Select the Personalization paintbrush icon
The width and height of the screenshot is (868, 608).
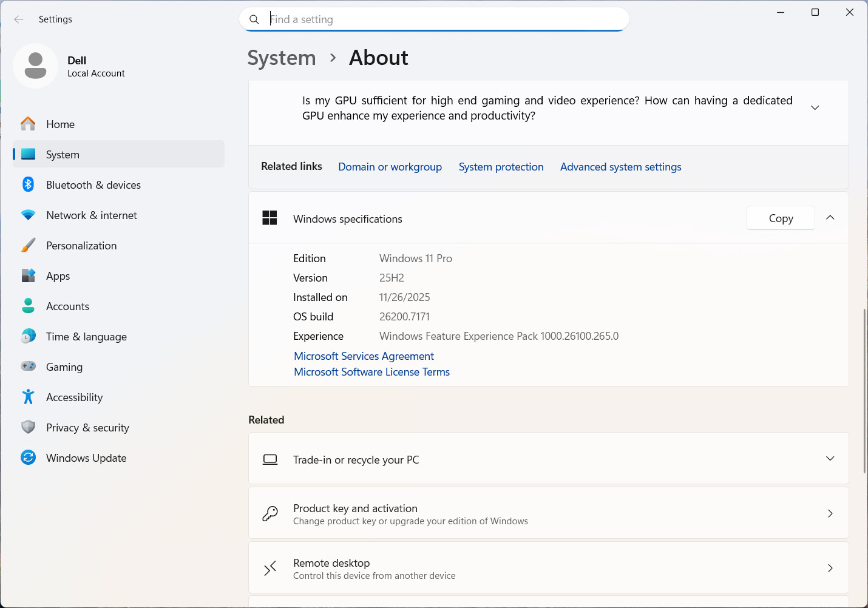coord(28,245)
